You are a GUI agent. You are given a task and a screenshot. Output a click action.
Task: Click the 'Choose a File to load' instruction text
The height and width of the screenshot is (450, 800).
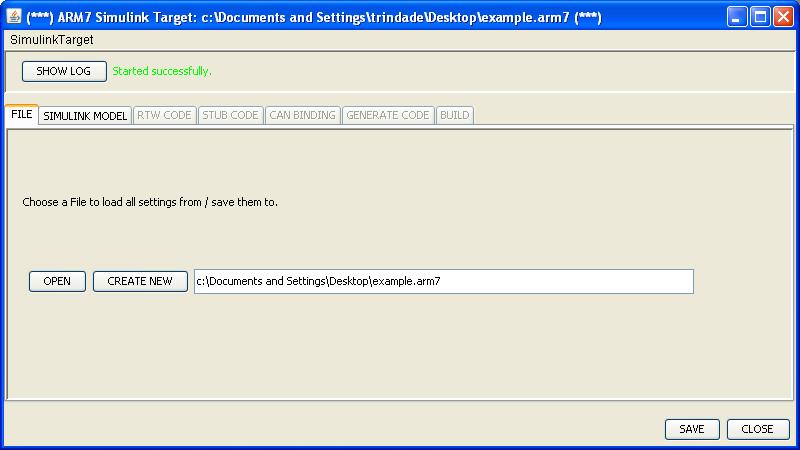[x=150, y=202]
